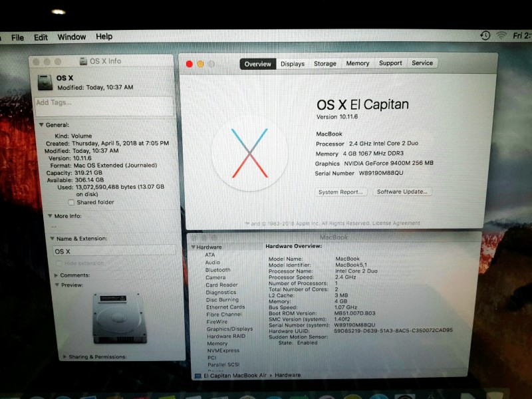
Task: Toggle the Shared folder checkbox
Action: (71, 203)
